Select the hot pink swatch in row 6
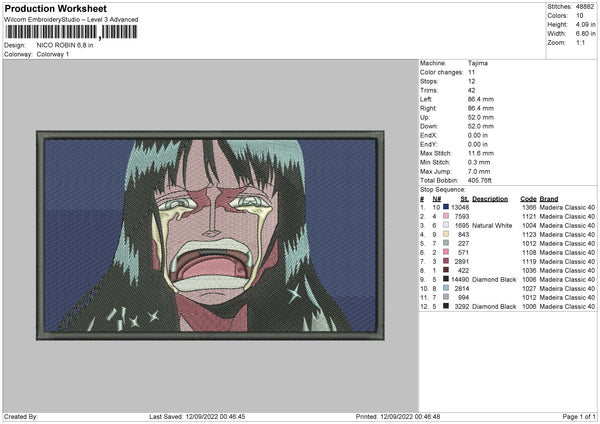This screenshot has height=424, width=600. pos(446,252)
